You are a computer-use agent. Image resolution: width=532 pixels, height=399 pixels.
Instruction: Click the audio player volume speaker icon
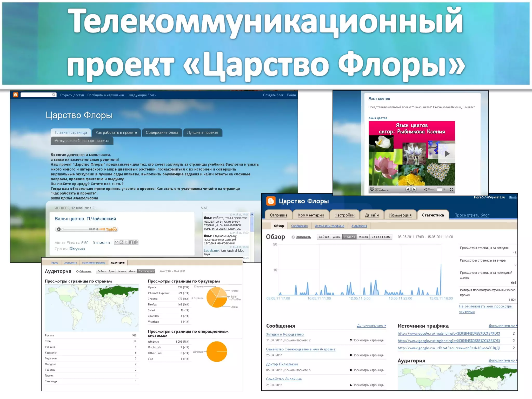click(x=97, y=229)
